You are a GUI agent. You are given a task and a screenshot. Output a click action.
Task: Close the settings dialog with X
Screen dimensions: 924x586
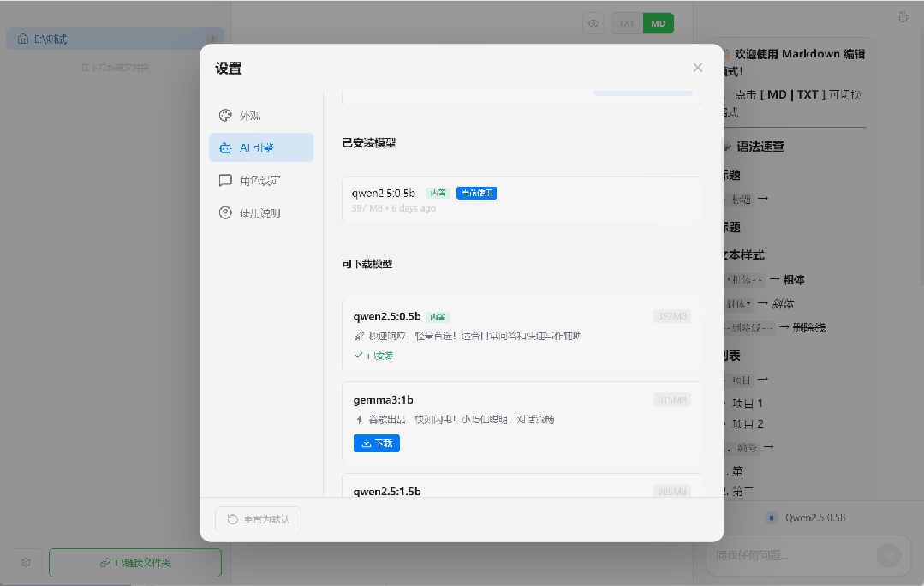pyautogui.click(x=697, y=68)
